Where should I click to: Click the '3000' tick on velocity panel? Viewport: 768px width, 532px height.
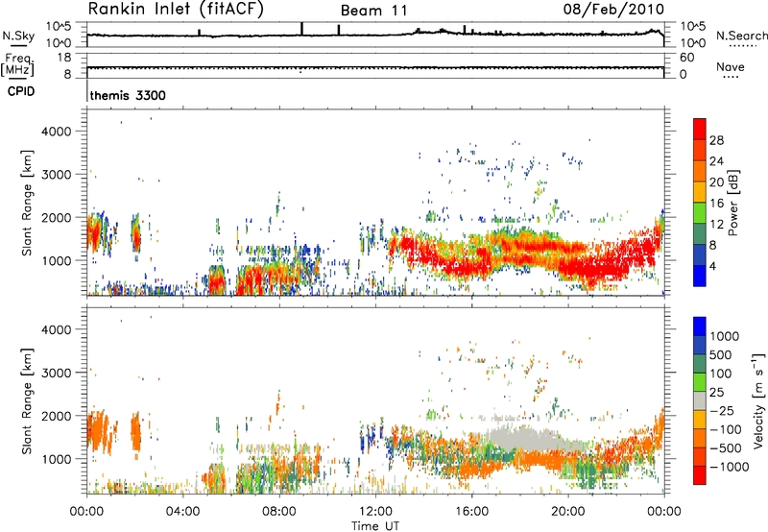tap(57, 373)
